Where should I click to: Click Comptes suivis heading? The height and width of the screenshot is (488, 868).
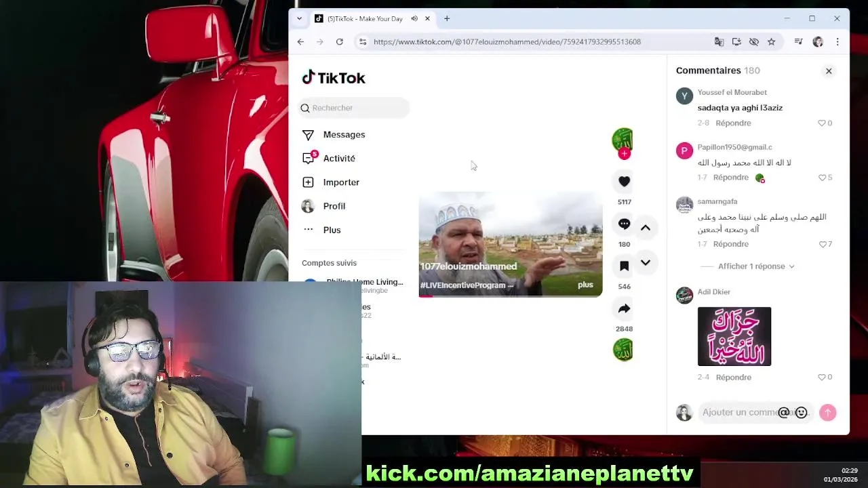pyautogui.click(x=329, y=263)
